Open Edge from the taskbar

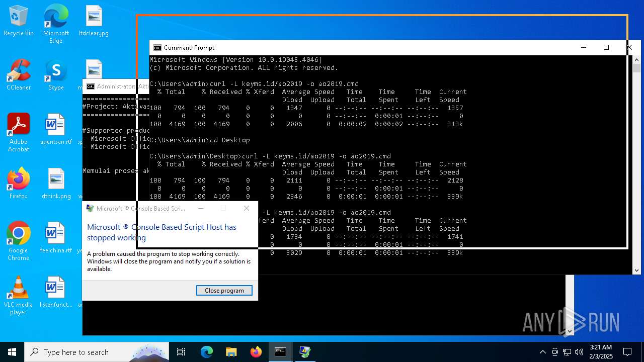[207, 352]
